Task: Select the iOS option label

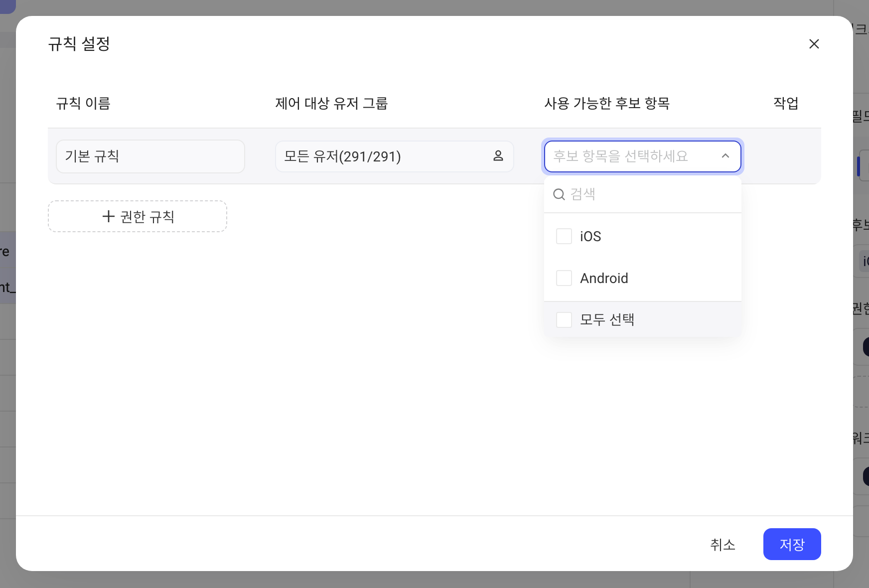Action: click(590, 236)
